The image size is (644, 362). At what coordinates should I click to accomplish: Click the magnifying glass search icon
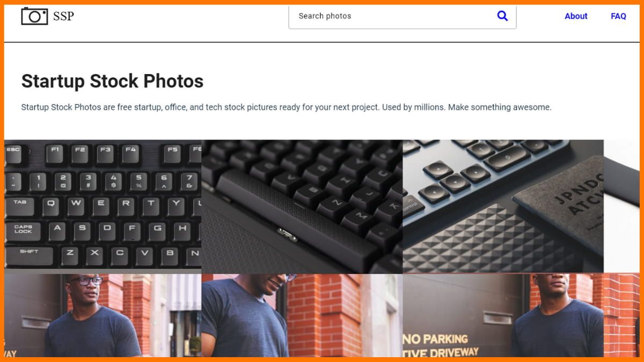tap(502, 16)
